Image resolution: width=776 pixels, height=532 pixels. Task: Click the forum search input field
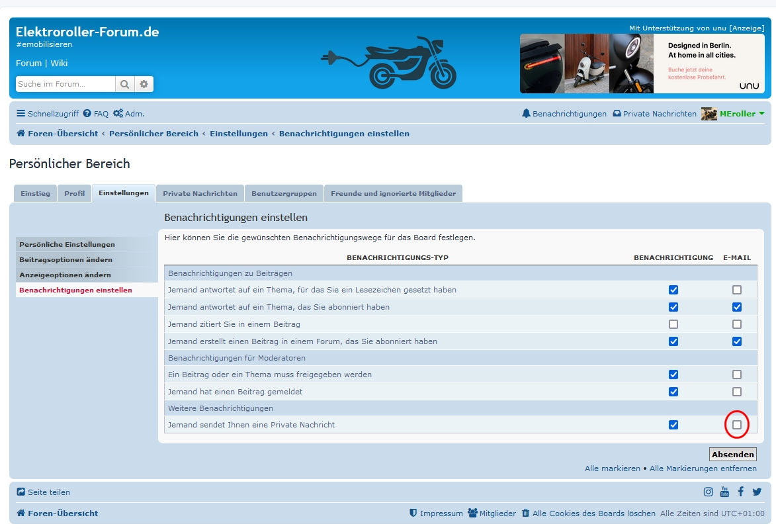65,84
